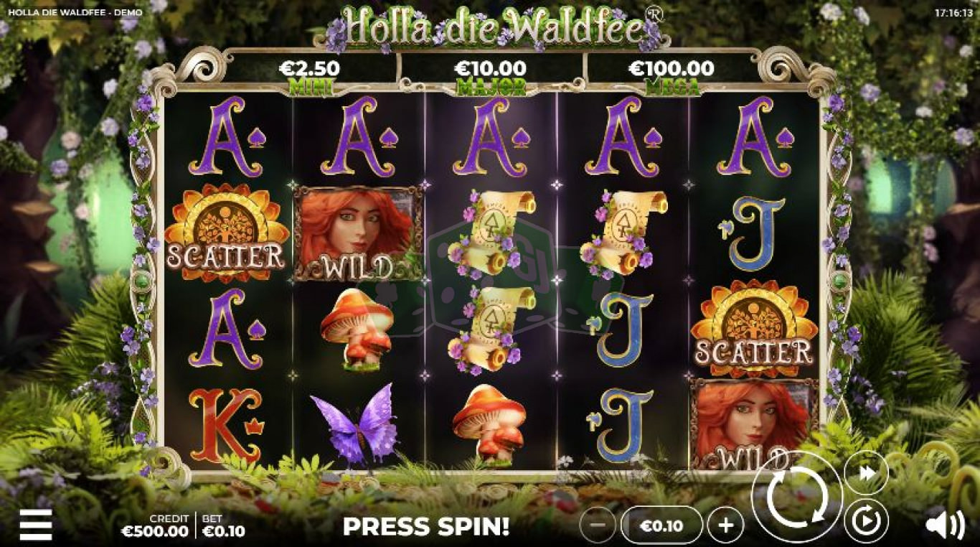
Task: Click the MAJOR €10.00 jackpot panel
Action: coord(490,75)
